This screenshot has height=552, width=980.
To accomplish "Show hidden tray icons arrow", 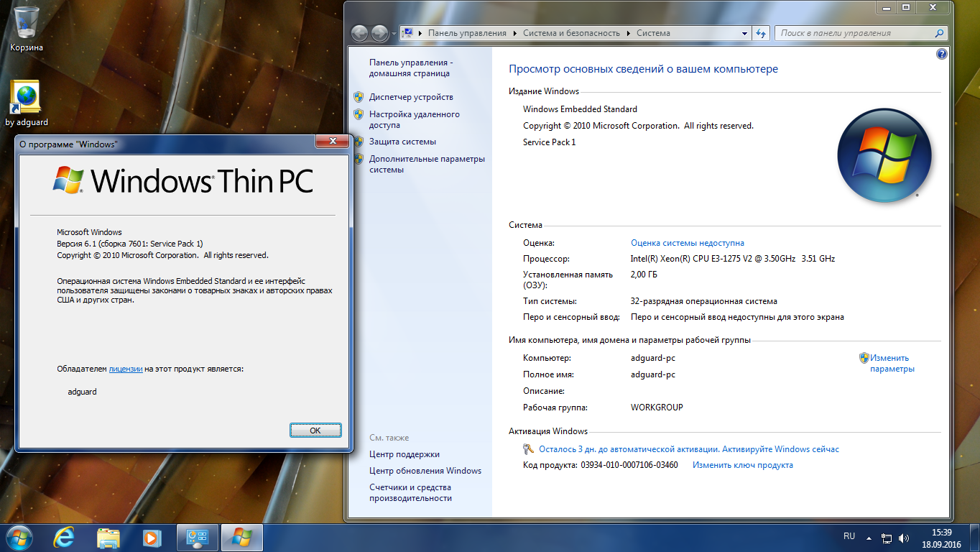I will tap(870, 538).
